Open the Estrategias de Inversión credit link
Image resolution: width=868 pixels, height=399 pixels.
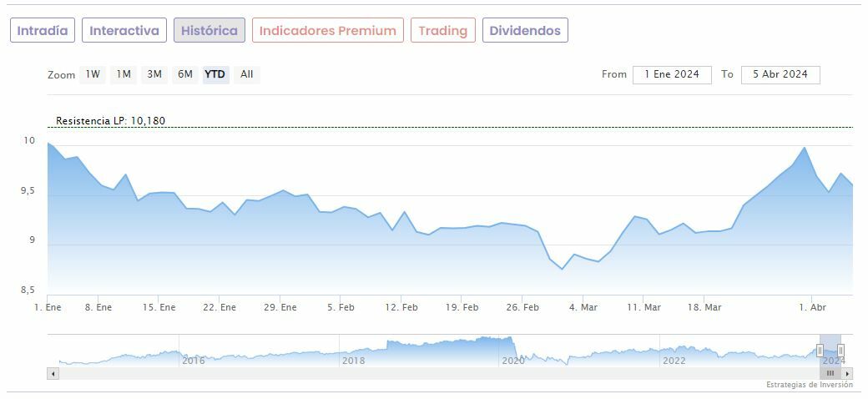tap(810, 385)
